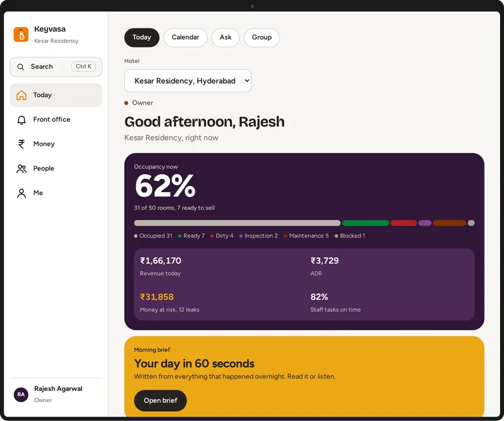This screenshot has height=421, width=504.
Task: Click the Owner role label with dot
Action: click(139, 103)
